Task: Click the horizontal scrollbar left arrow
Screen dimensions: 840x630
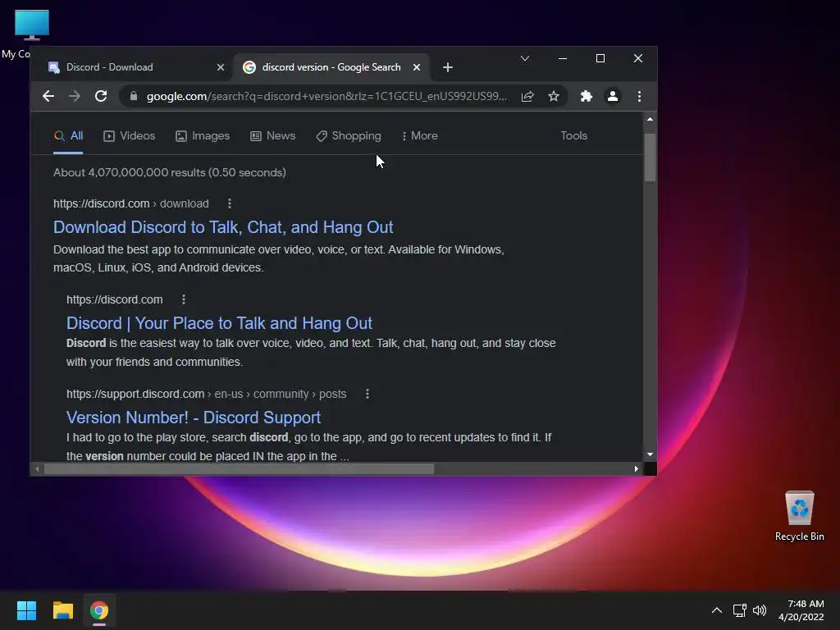Action: [x=37, y=468]
